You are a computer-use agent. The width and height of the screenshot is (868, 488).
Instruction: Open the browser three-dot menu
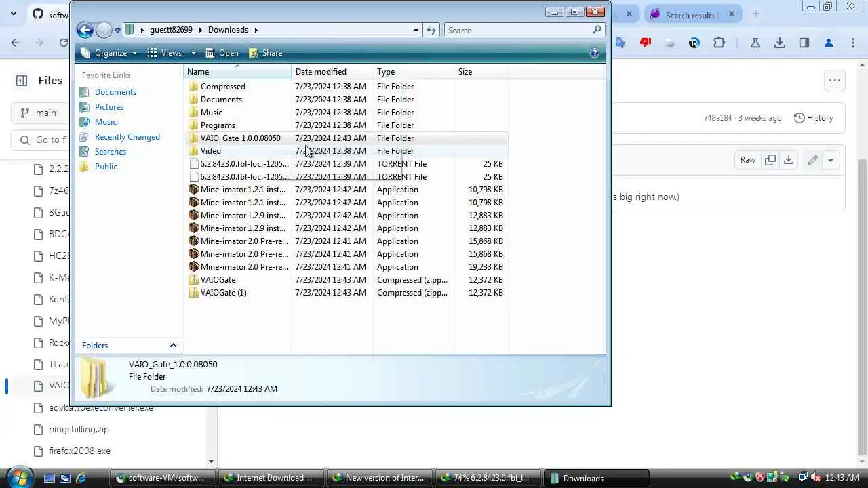[x=853, y=43]
